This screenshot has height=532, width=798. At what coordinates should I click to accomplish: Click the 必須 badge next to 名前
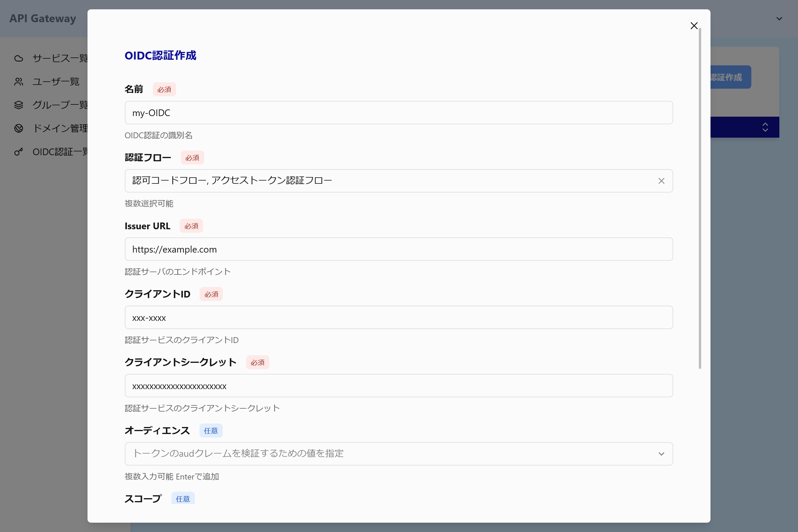pyautogui.click(x=164, y=89)
